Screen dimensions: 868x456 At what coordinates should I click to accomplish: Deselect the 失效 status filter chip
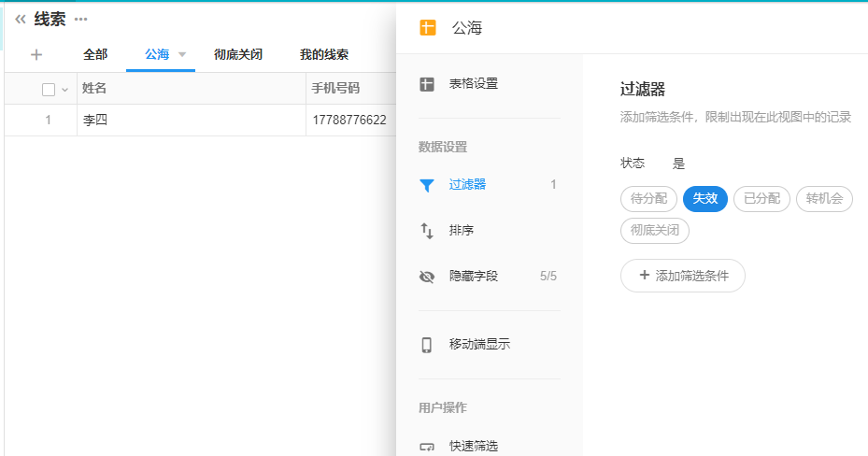click(704, 199)
